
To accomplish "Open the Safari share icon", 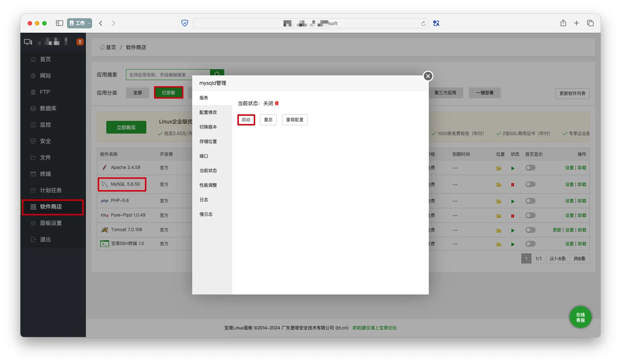I will (563, 23).
